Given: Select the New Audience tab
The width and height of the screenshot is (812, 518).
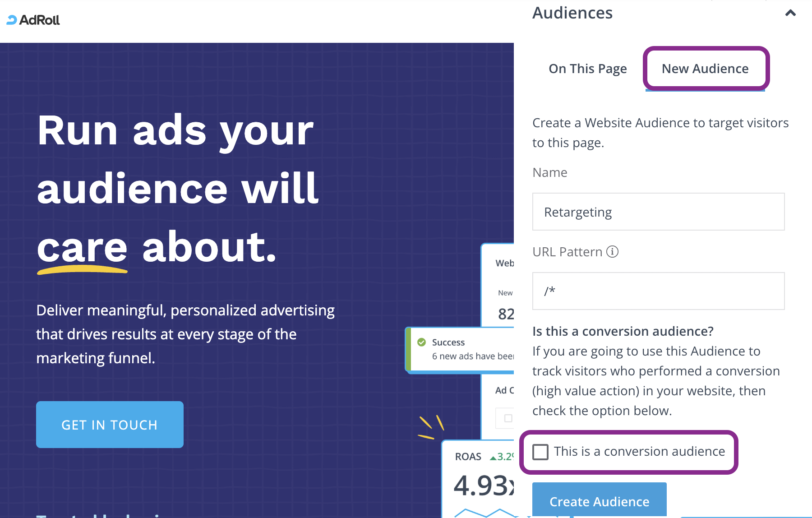Looking at the screenshot, I should 705,69.
